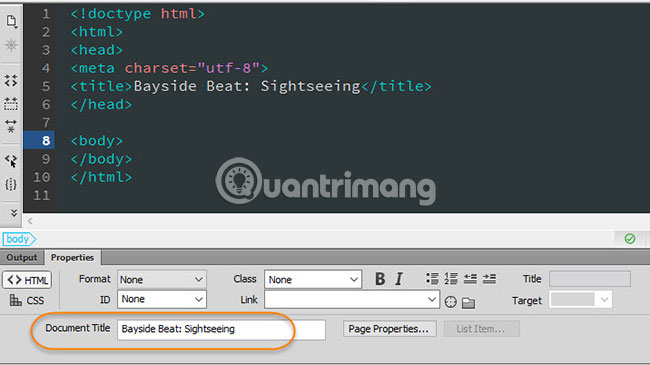
Task: Click the Point to File target icon
Action: point(451,302)
